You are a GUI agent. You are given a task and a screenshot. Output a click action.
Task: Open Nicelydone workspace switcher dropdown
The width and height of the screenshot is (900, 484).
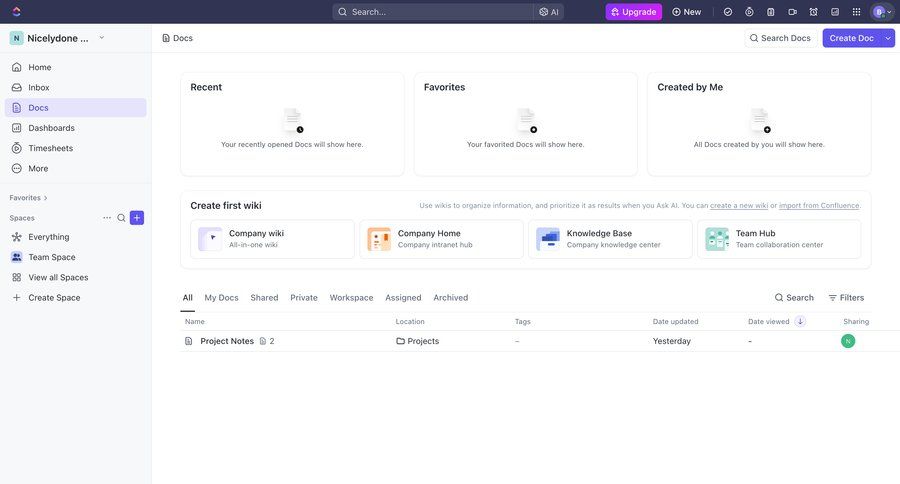[x=57, y=38]
